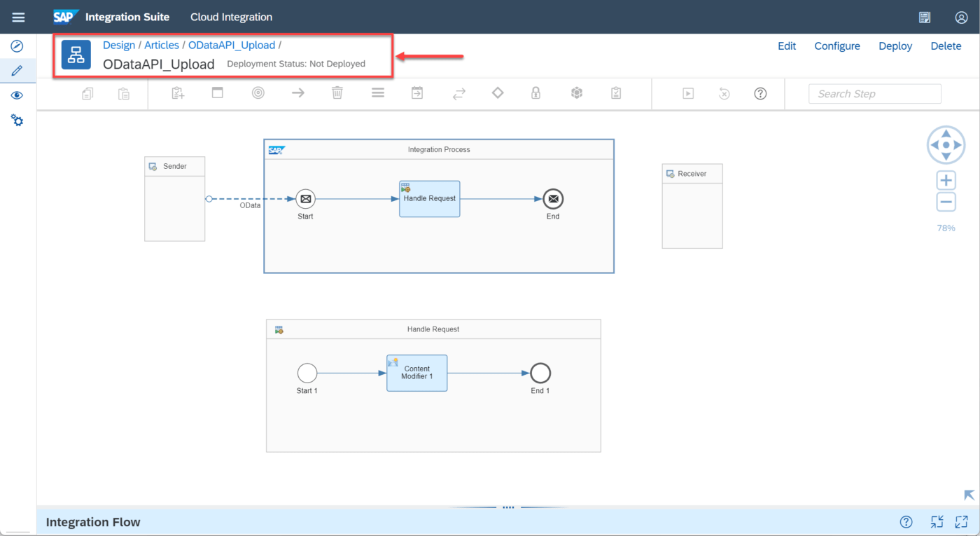The height and width of the screenshot is (536, 980).
Task: Open the Process palette icon
Action: [x=218, y=92]
